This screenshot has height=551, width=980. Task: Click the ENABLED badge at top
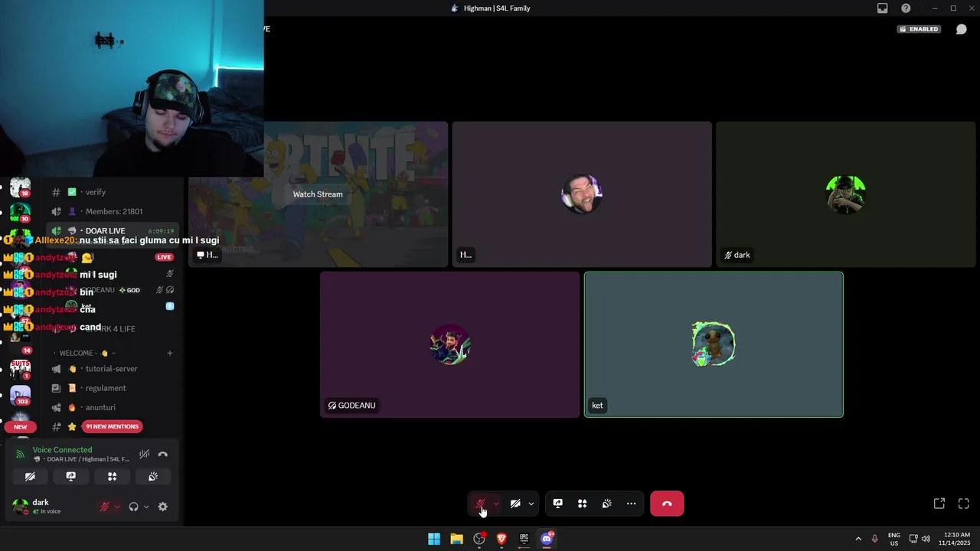coord(919,29)
